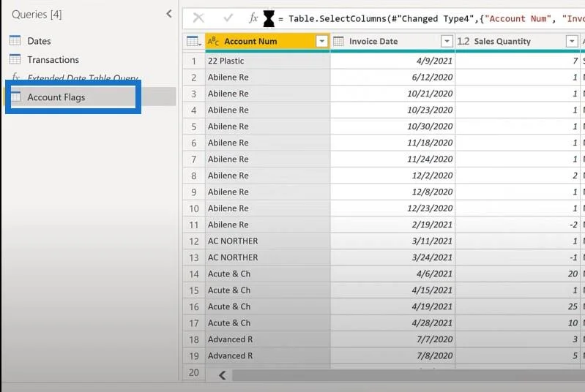This screenshot has width=585, height=392.
Task: Click the Dates table icon
Action: pos(15,41)
